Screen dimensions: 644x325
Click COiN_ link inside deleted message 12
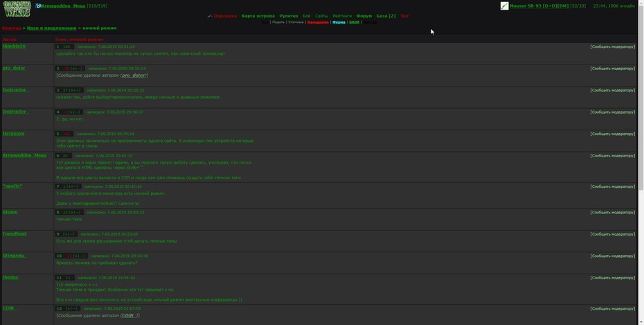tap(129, 315)
